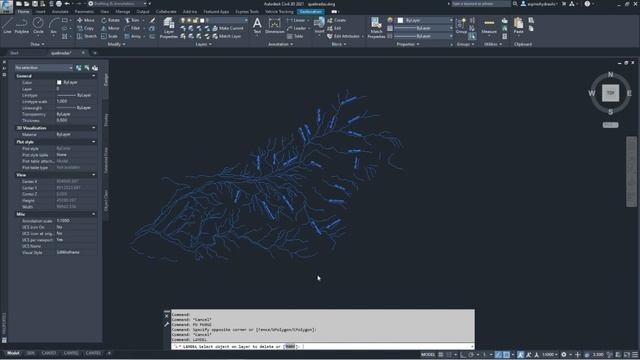The height and width of the screenshot is (360, 640).
Task: Click the Paste clipboard button
Action: pyautogui.click(x=518, y=26)
